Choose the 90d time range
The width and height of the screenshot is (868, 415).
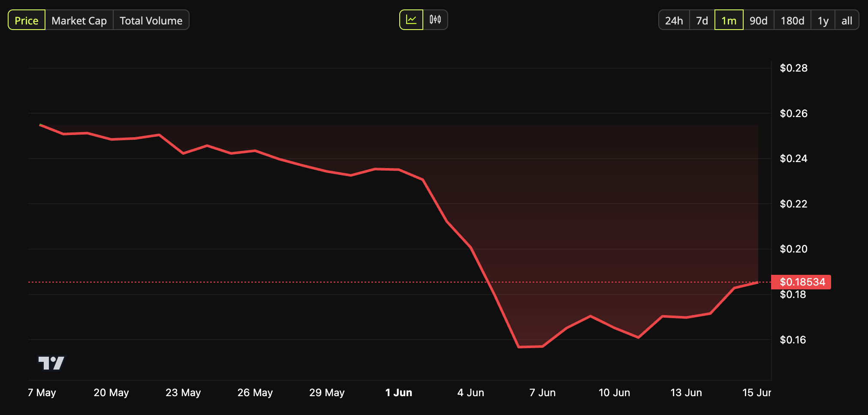coord(758,20)
